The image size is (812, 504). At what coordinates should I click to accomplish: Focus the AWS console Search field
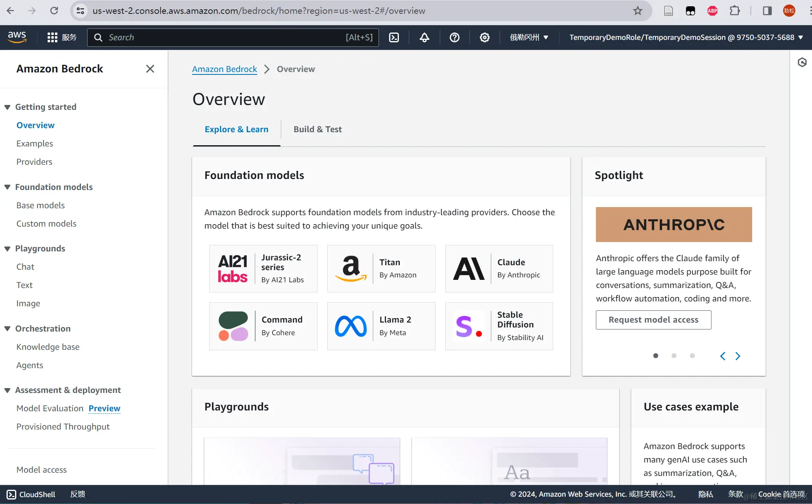click(233, 37)
